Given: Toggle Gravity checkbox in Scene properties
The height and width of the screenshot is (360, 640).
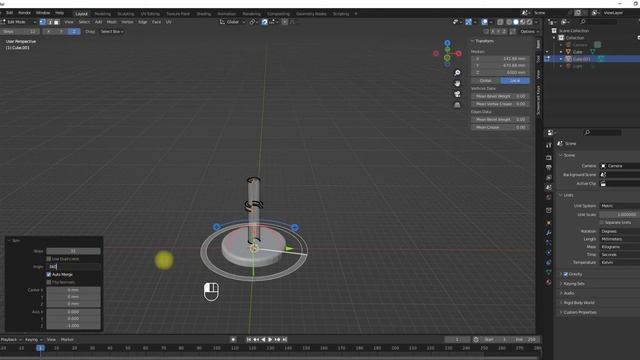Looking at the screenshot, I should click(x=566, y=274).
